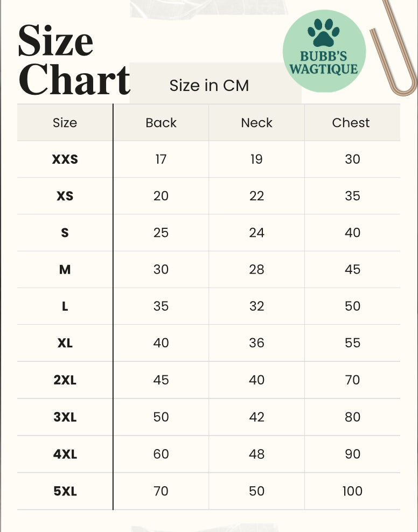This screenshot has width=418, height=532.
Task: Click the paw print logo icon
Action: point(324,33)
